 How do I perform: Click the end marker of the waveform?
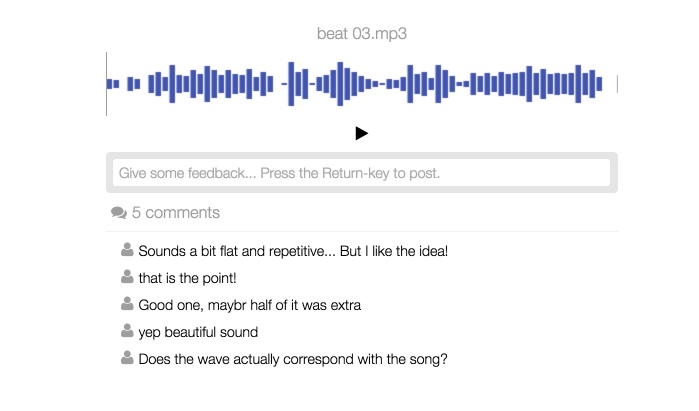coord(617,84)
